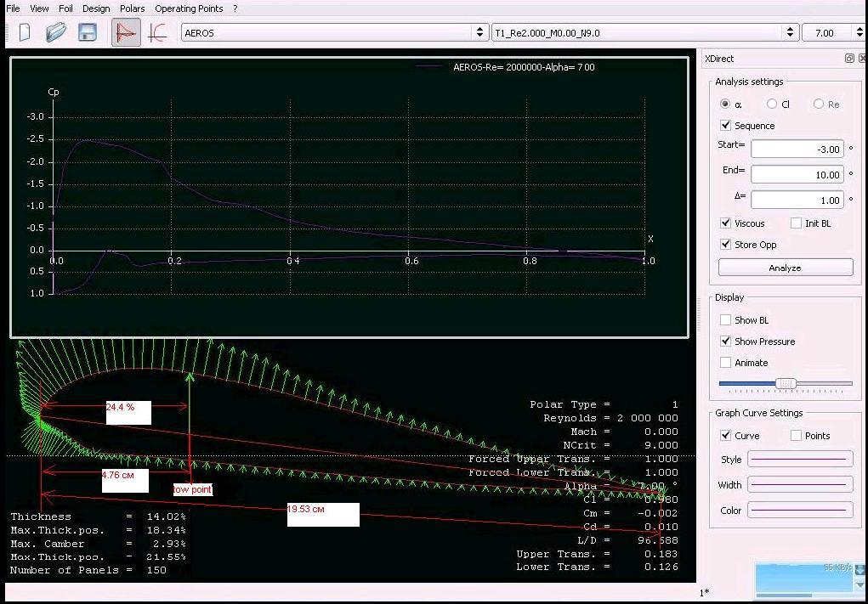The image size is (868, 604).
Task: Uncheck the Viscous checkbox
Action: point(725,223)
